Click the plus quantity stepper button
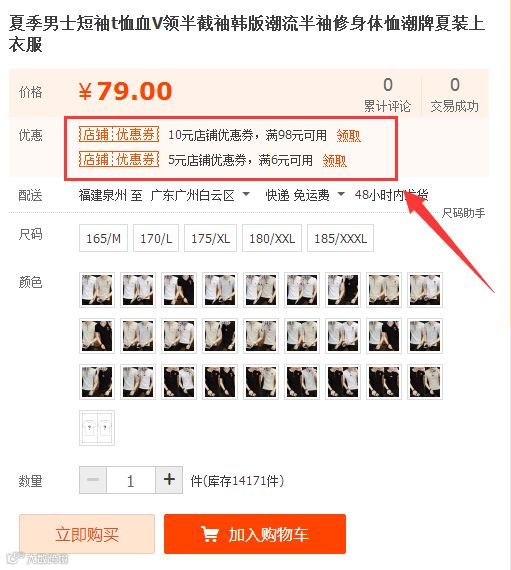This screenshot has width=511, height=570. [x=169, y=480]
